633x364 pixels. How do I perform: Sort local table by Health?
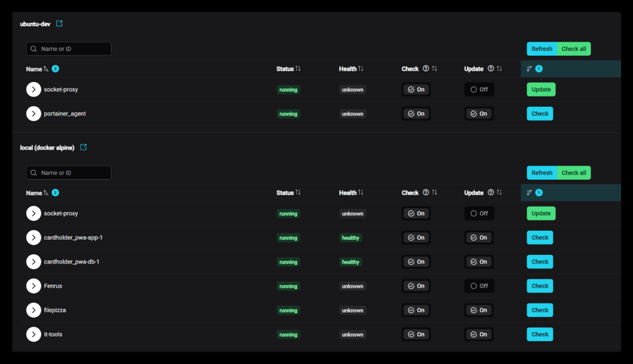pyautogui.click(x=361, y=192)
